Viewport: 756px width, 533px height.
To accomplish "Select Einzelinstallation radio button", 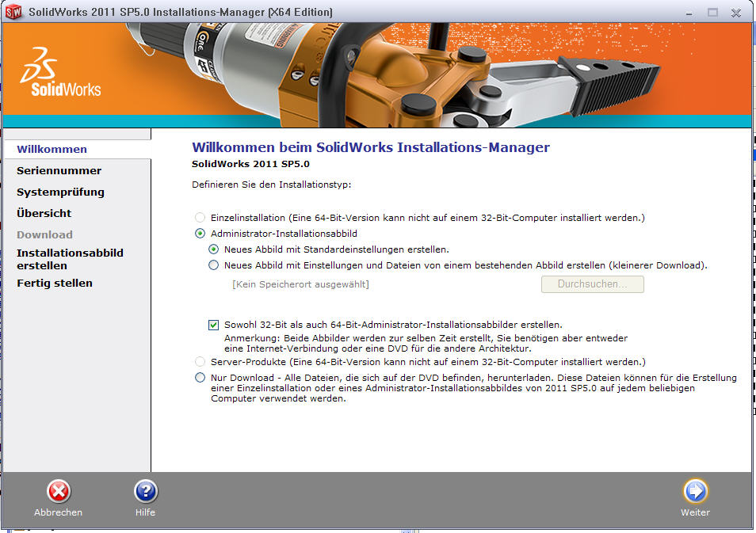I will [x=200, y=218].
